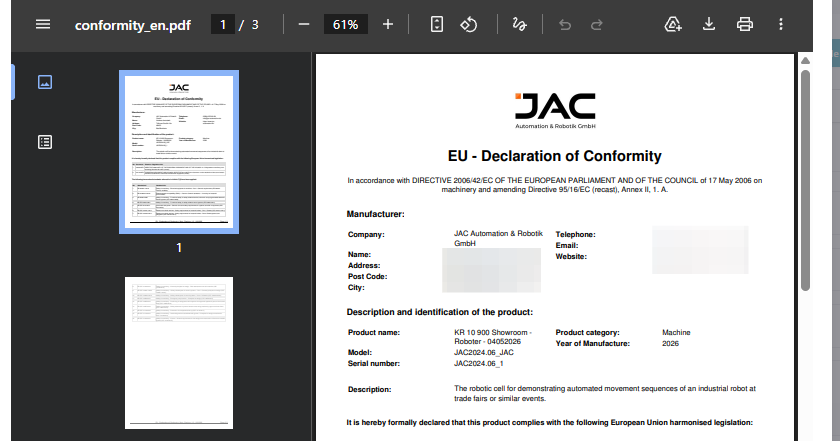Select the draw annotation tool
Viewport: 840px width, 441px height.
519,25
